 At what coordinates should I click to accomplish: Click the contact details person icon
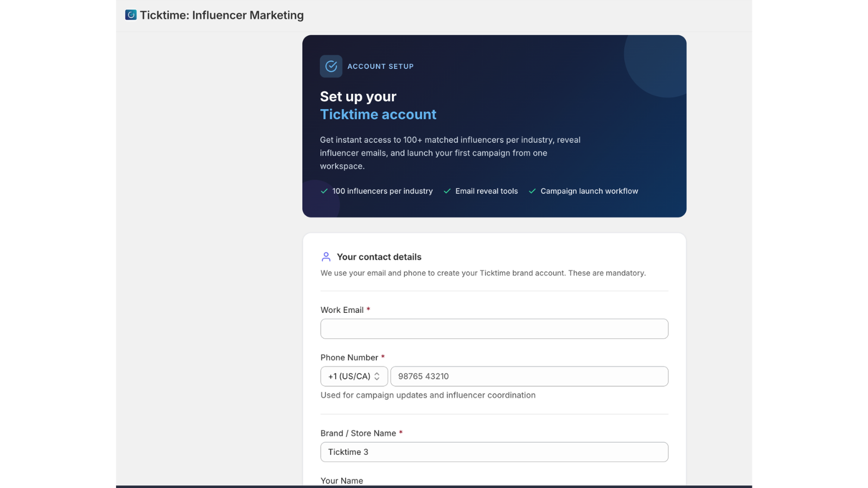point(326,256)
